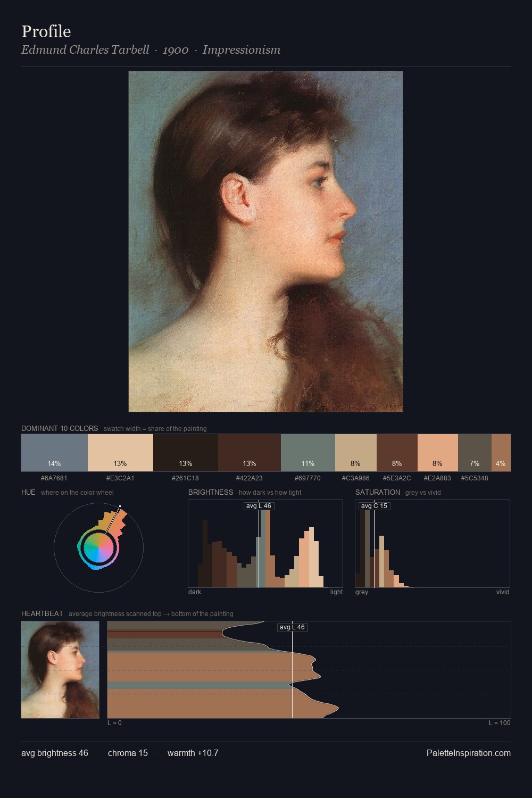Screen dimensions: 532x798
Task: Select the #6A7681 blue-grey swatch
Action: pyautogui.click(x=54, y=453)
